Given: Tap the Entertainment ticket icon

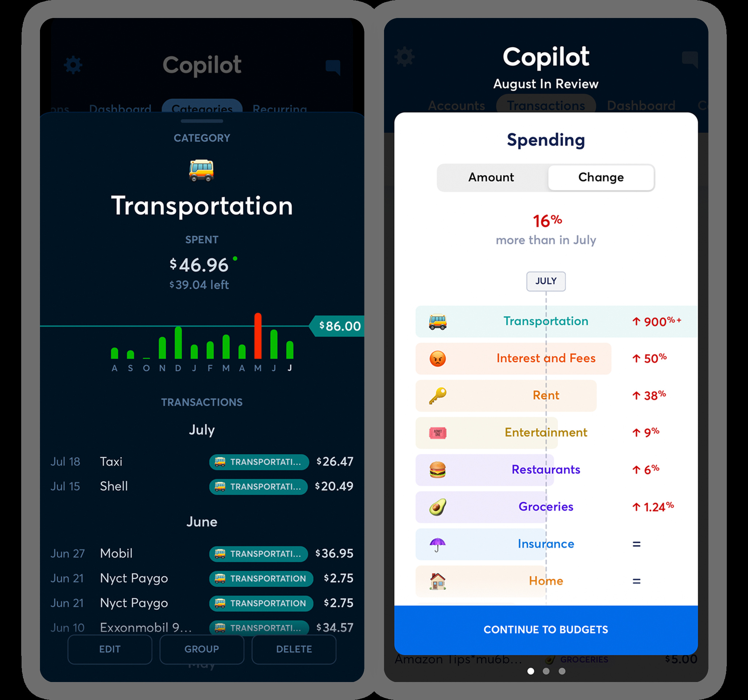Looking at the screenshot, I should point(438,432).
